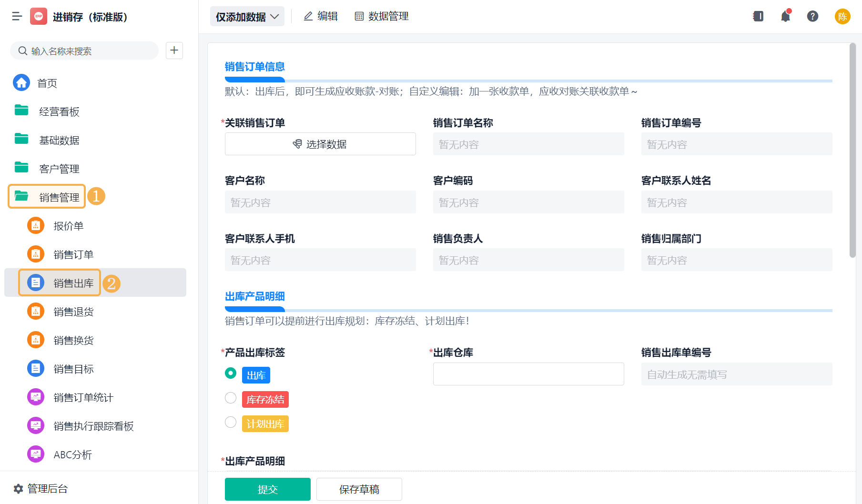Image resolution: width=862 pixels, height=504 pixels.
Task: Open 数据管理 in the top toolbar
Action: pyautogui.click(x=382, y=16)
